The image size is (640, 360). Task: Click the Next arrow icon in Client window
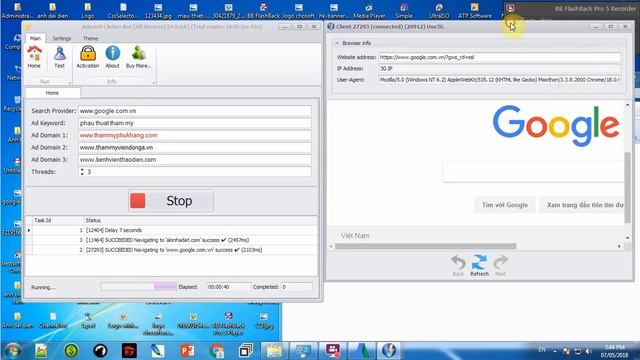(500, 265)
